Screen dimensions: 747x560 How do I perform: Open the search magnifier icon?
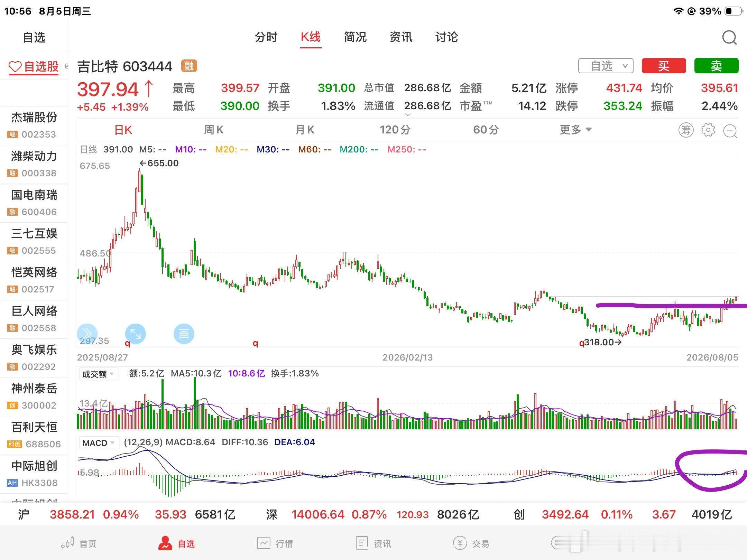(x=729, y=37)
